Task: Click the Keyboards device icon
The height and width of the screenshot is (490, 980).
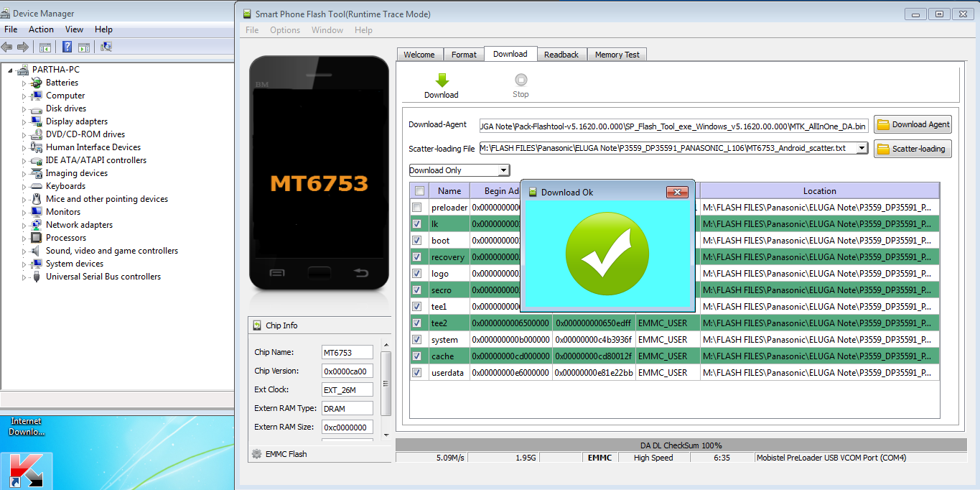Action: [x=37, y=186]
